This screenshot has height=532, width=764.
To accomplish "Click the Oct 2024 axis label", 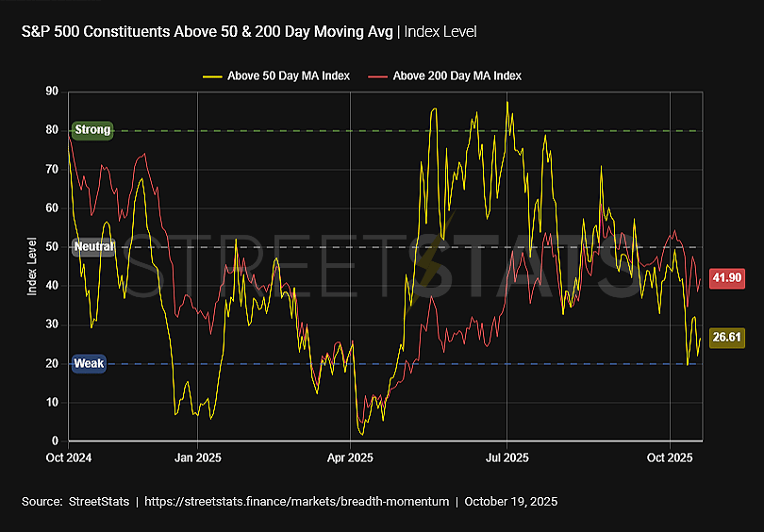I will [69, 457].
